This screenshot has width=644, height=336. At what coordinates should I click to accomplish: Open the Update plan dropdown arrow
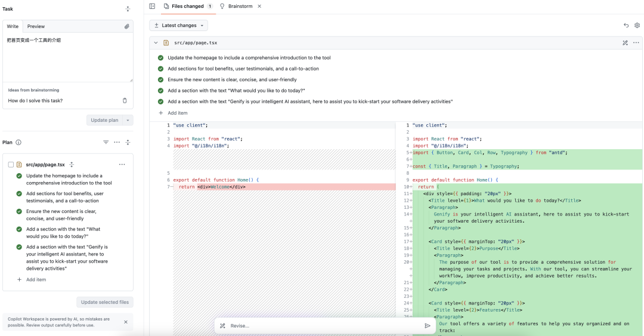(x=128, y=120)
